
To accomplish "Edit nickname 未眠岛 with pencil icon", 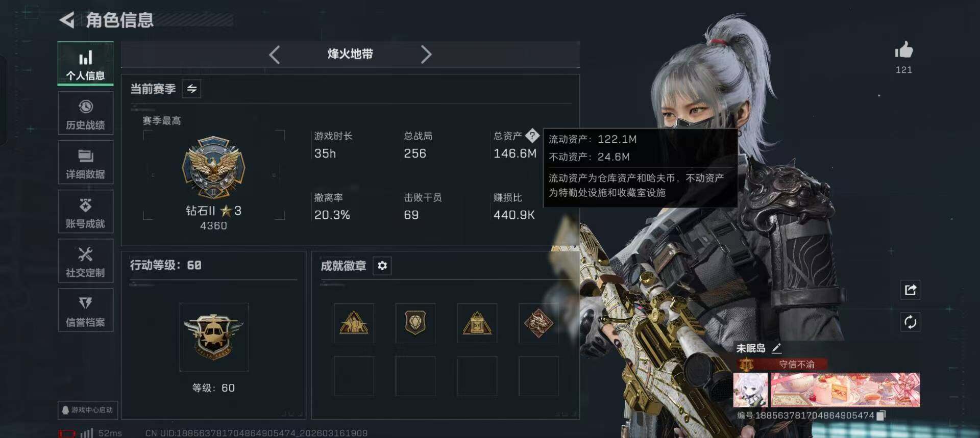I will coord(776,348).
